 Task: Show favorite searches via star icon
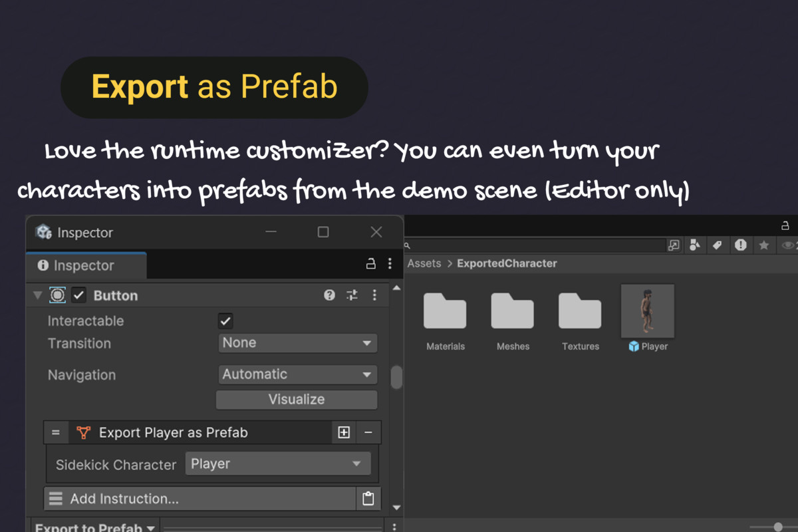point(764,245)
